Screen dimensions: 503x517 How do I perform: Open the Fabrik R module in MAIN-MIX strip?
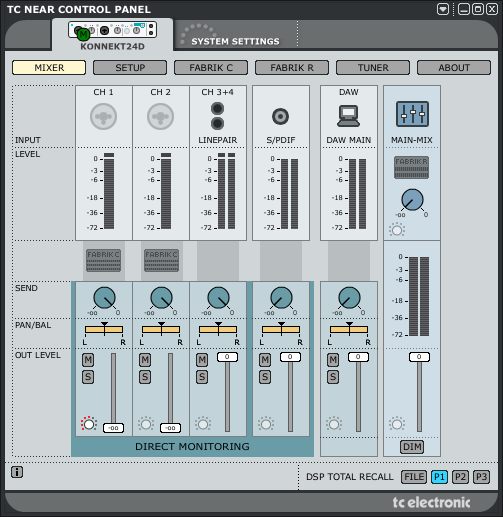click(412, 167)
